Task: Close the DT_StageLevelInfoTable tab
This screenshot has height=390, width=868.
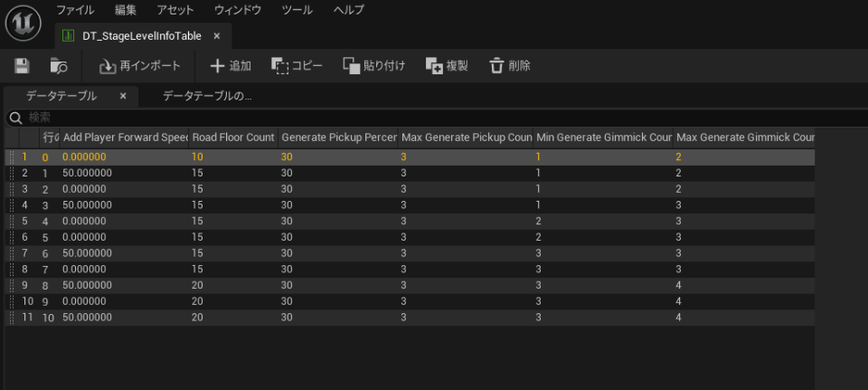Action: coord(217,36)
